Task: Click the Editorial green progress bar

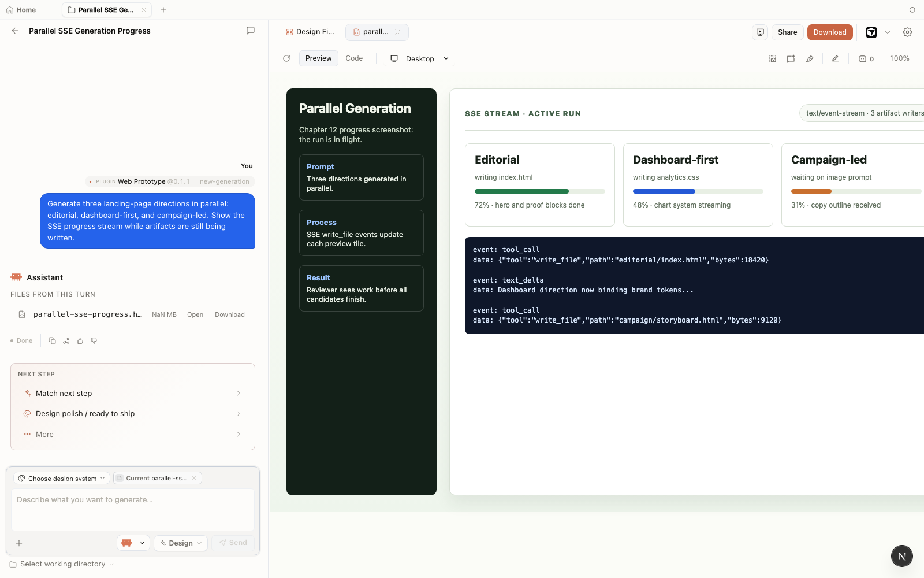Action: 540,191
